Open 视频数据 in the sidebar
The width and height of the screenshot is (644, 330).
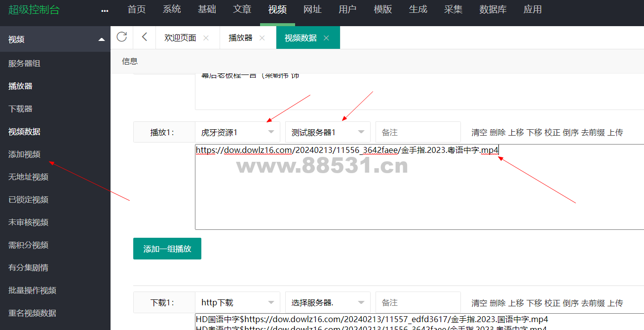pos(24,132)
